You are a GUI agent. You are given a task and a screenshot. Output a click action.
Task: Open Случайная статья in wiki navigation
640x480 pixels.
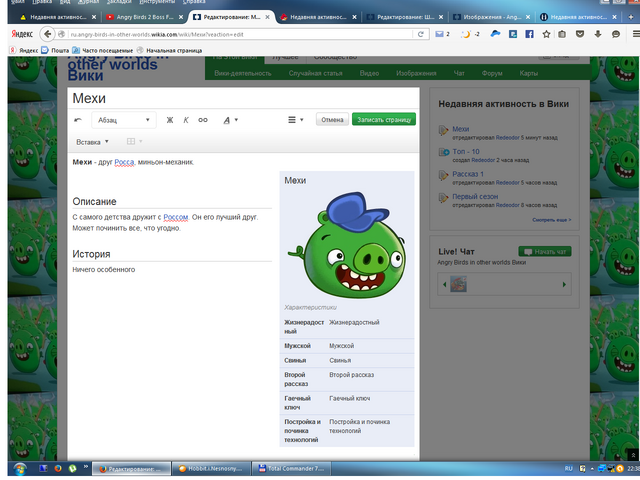click(x=315, y=73)
